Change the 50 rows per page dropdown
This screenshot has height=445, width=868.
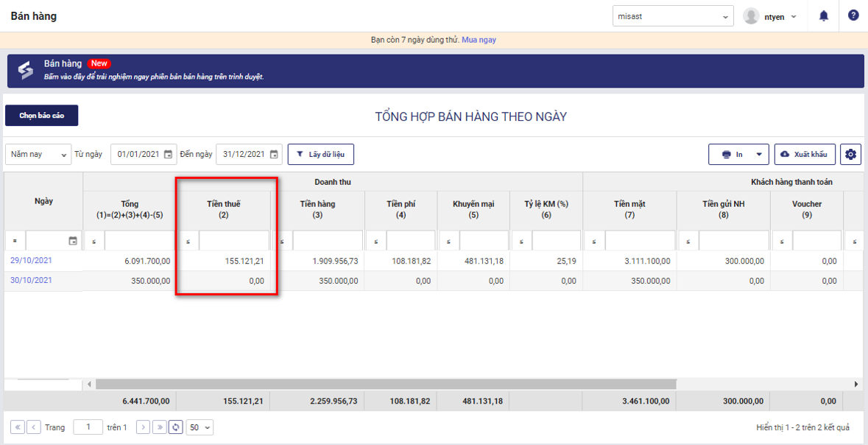(200, 427)
